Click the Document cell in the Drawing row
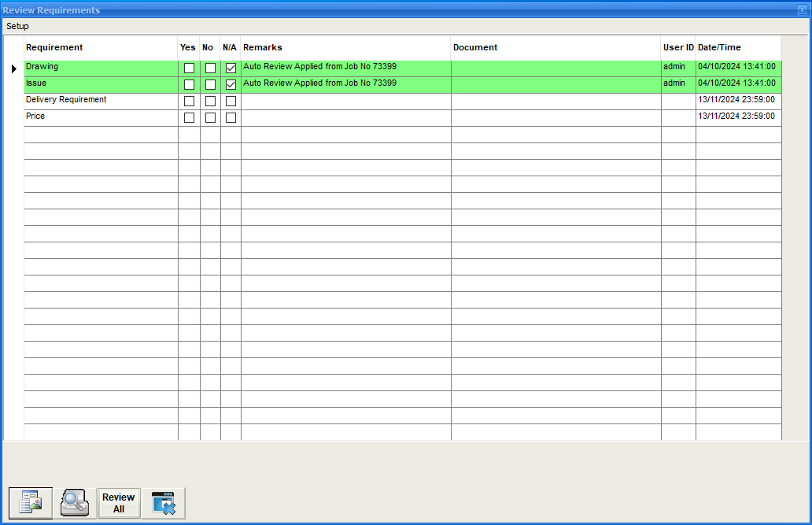Viewport: 812px width, 525px height. [x=555, y=68]
